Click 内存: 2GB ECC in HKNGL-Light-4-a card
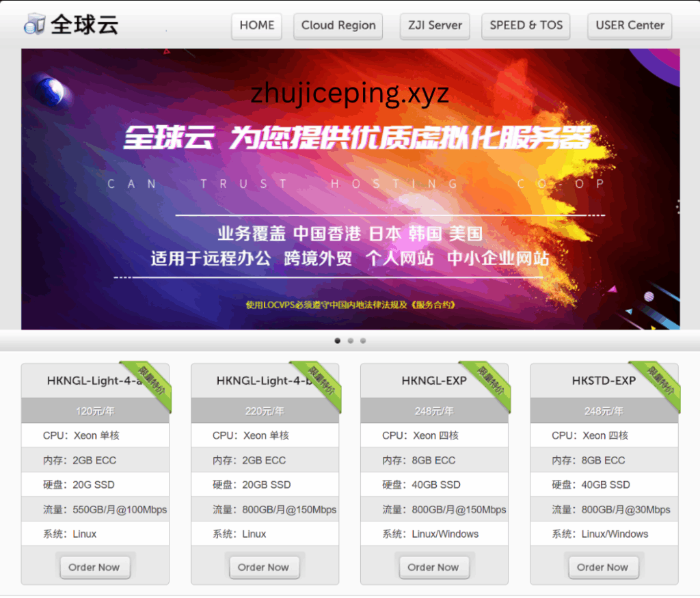Viewport: 700px width, 598px height. (95, 460)
